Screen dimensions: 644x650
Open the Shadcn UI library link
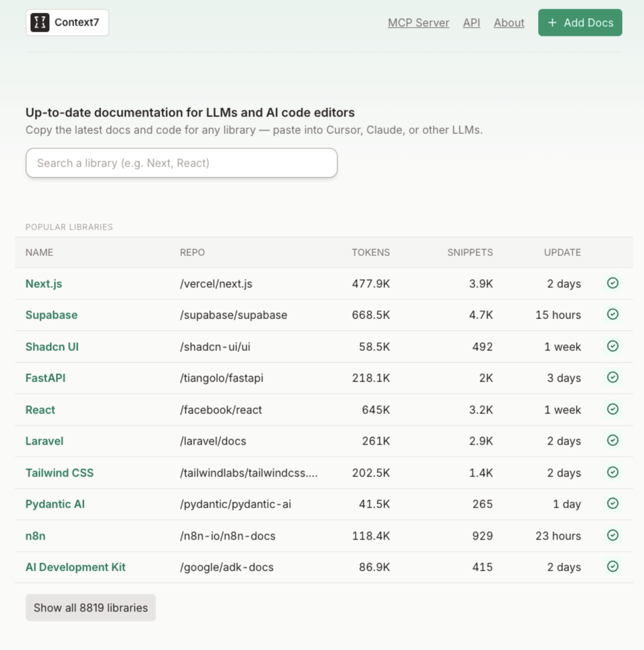tap(52, 347)
